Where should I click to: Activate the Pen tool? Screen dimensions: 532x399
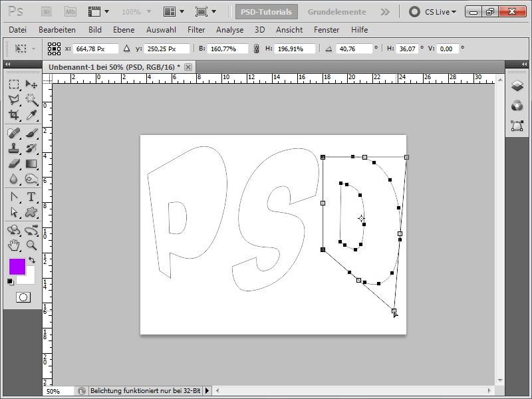[x=13, y=197]
